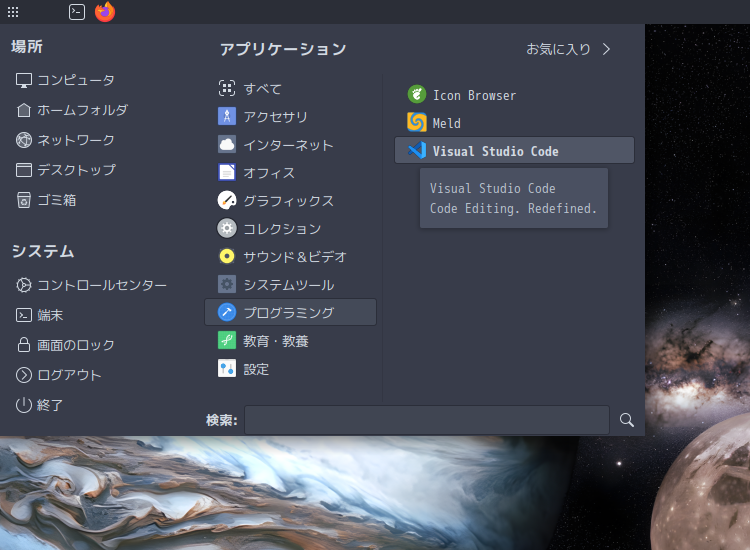The width and height of the screenshot is (750, 550).
Task: Open the ゴミ箱 trash
Action: tap(46, 200)
